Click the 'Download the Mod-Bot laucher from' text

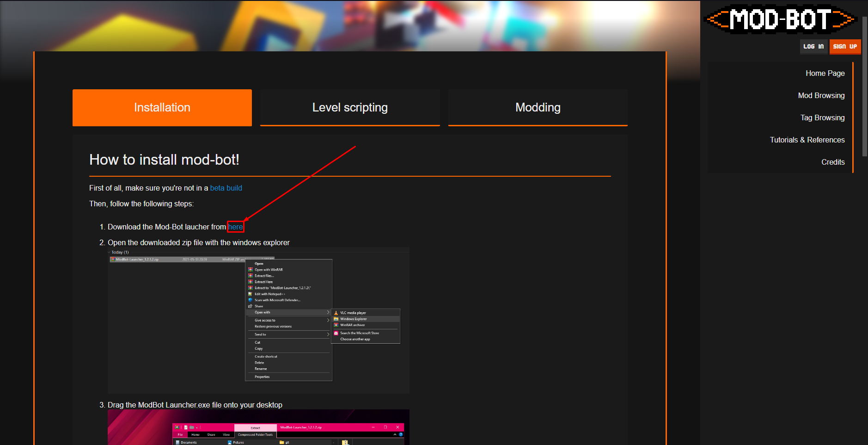point(167,227)
